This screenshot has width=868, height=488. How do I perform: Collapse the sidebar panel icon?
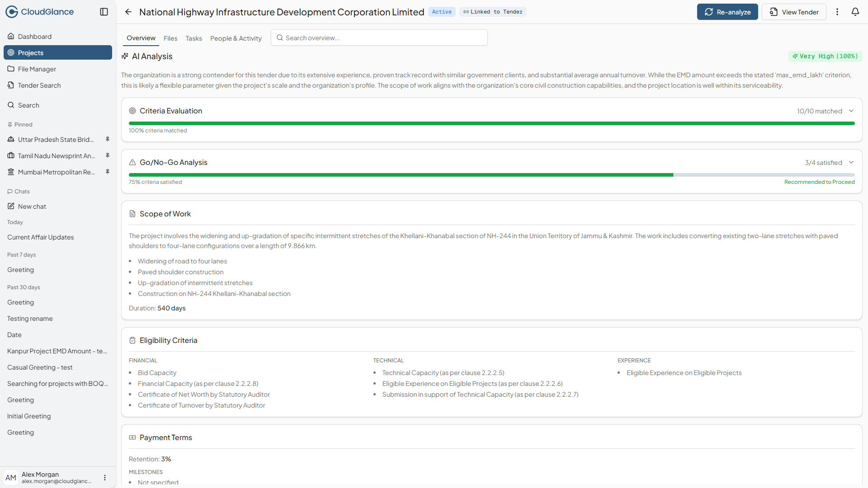point(104,12)
